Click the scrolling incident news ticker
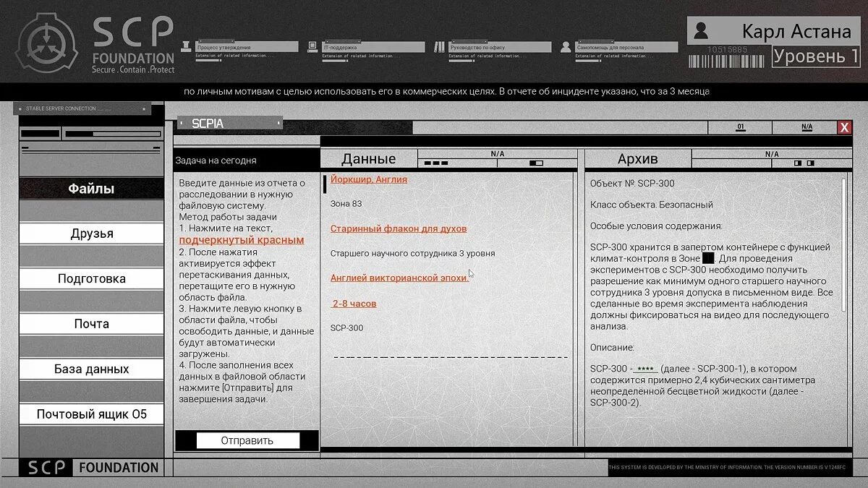This screenshot has height=488, width=868. pyautogui.click(x=446, y=92)
